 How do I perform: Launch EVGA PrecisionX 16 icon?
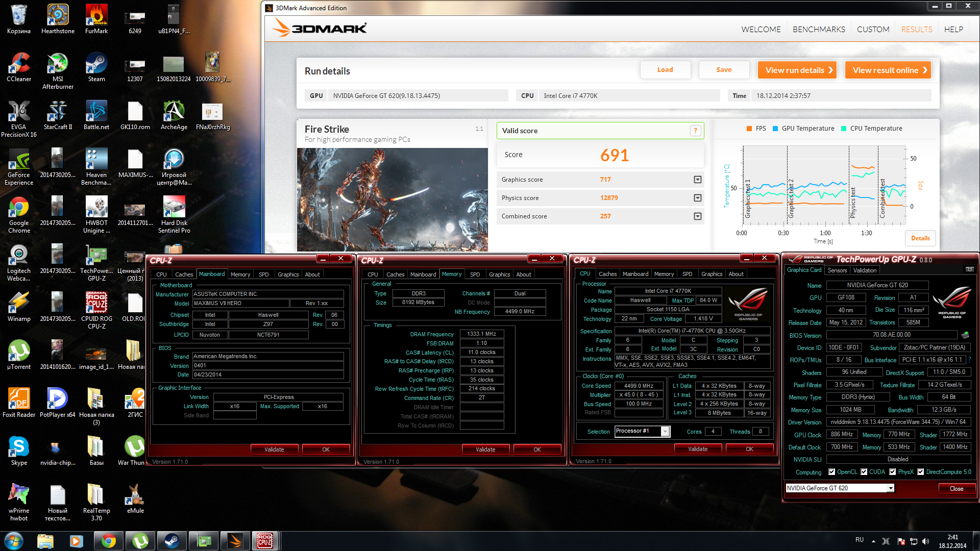pos(19,119)
